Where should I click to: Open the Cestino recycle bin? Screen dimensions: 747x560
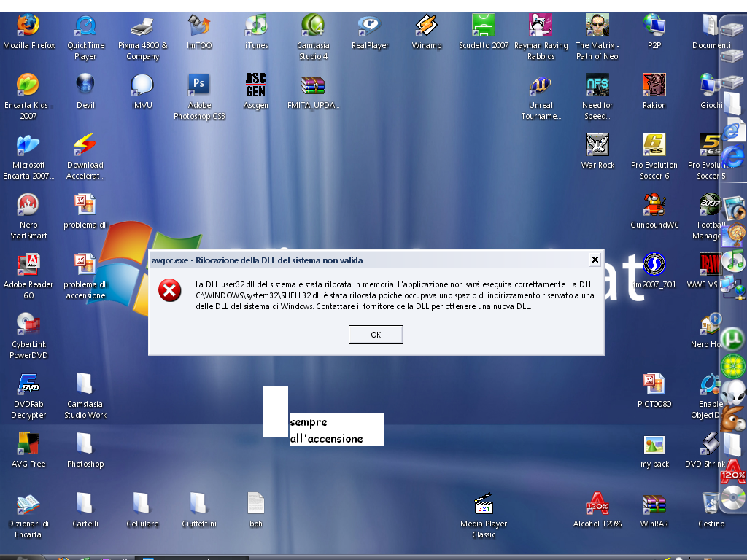coord(711,510)
